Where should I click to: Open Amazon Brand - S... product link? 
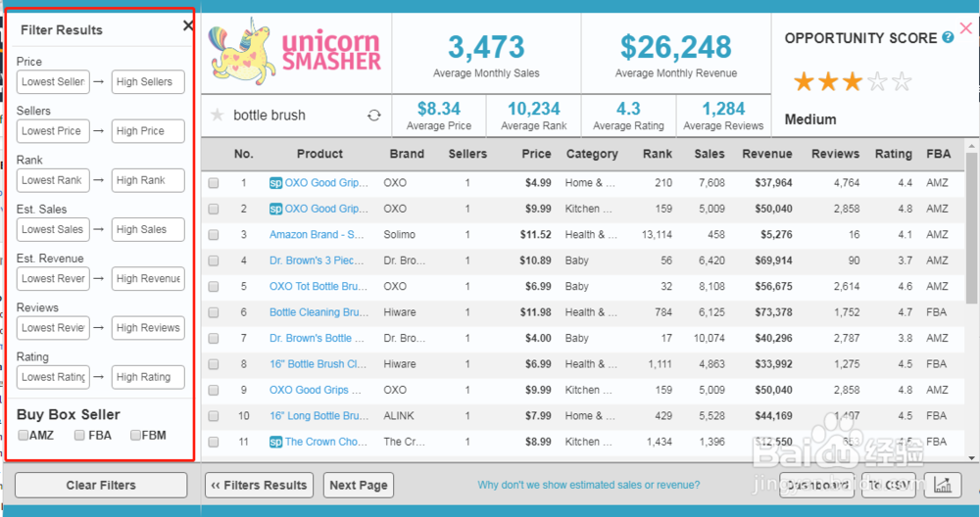317,235
